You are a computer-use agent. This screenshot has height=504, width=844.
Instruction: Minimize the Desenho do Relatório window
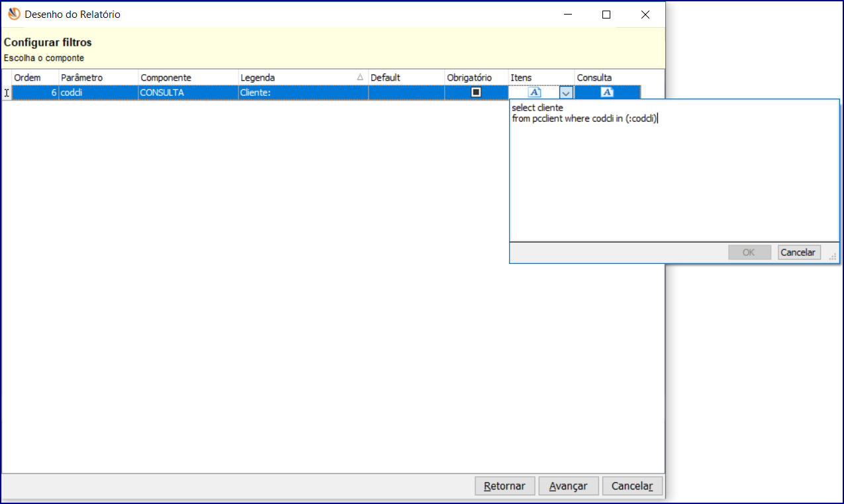click(x=568, y=15)
